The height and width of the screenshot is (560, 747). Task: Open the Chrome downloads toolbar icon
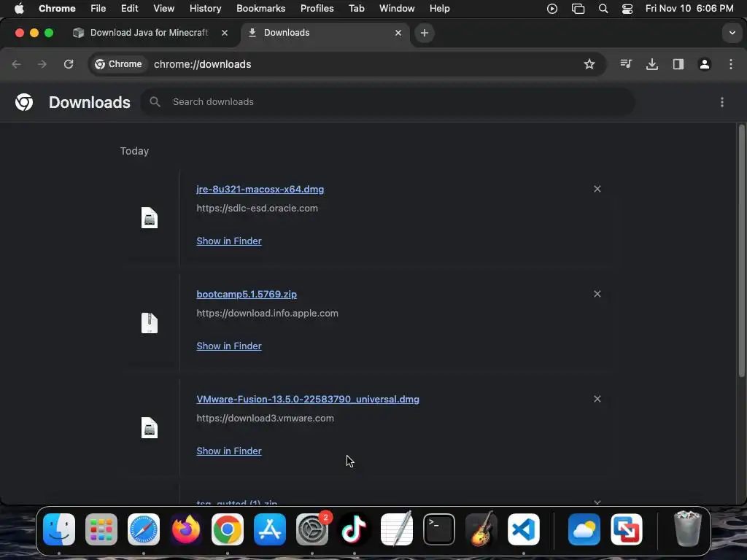[652, 64]
